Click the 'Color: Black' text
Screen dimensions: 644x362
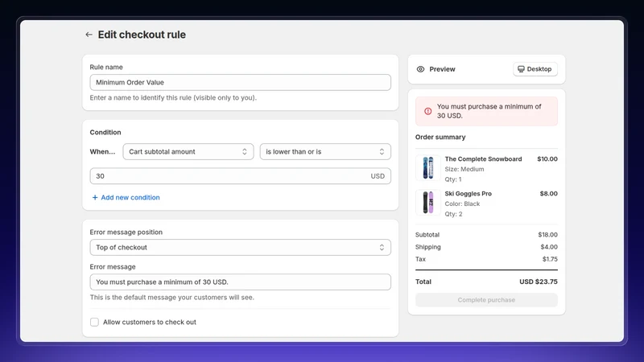(x=462, y=204)
